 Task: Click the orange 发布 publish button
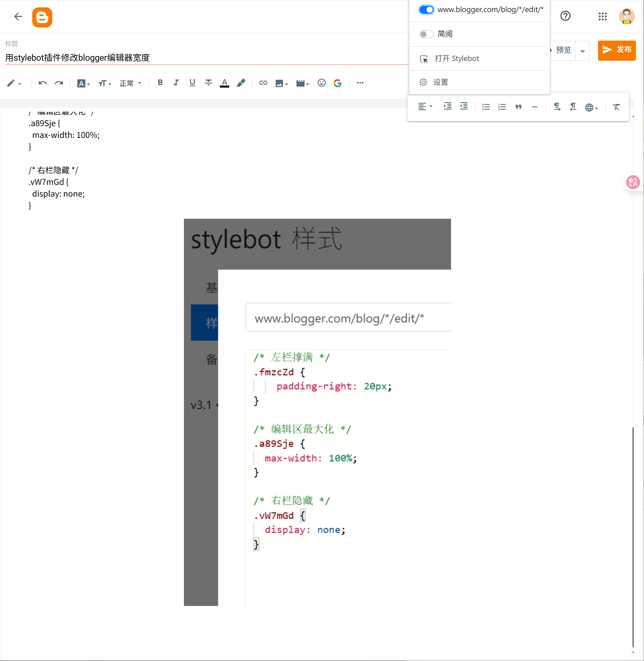(616, 50)
